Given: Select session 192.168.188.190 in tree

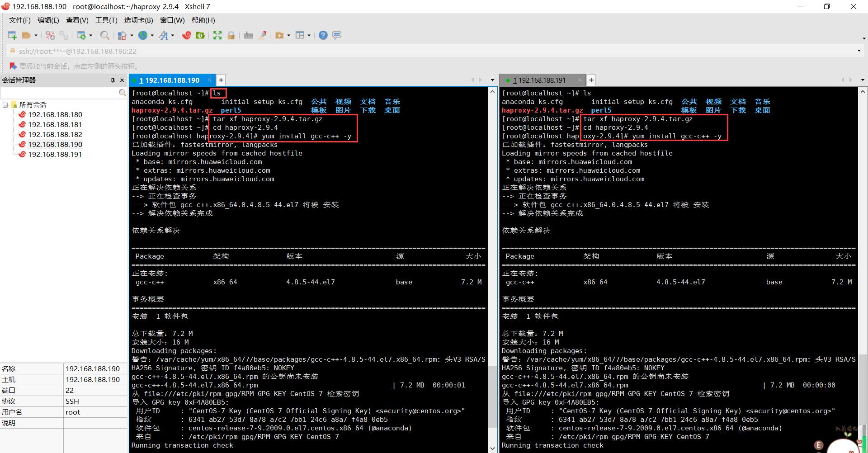Looking at the screenshot, I should (55, 145).
